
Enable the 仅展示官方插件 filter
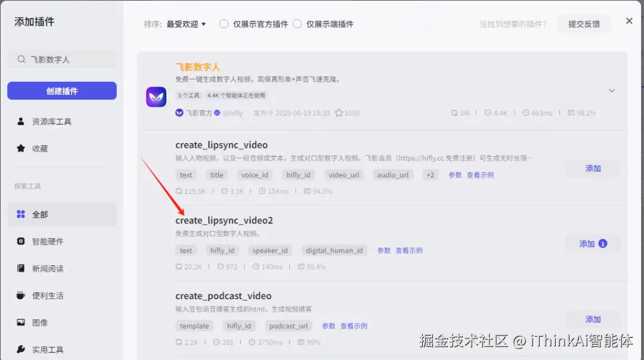pos(223,24)
